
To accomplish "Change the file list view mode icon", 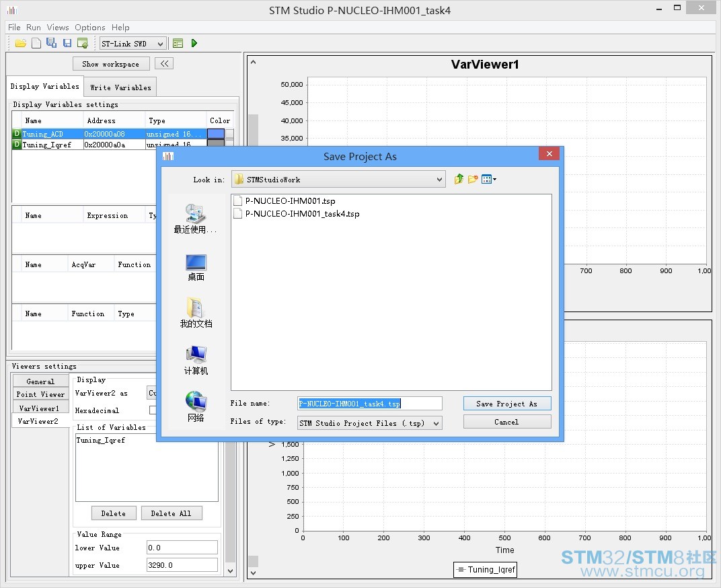I will (x=488, y=179).
